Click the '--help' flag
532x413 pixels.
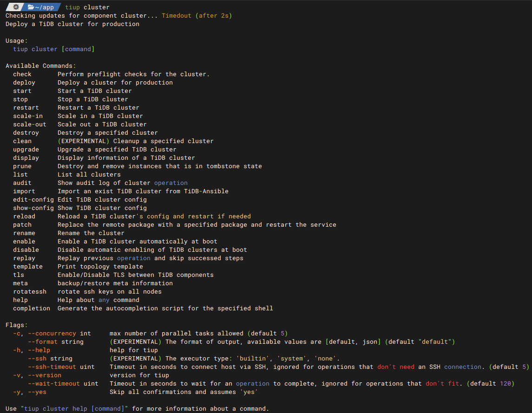pyautogui.click(x=39, y=350)
